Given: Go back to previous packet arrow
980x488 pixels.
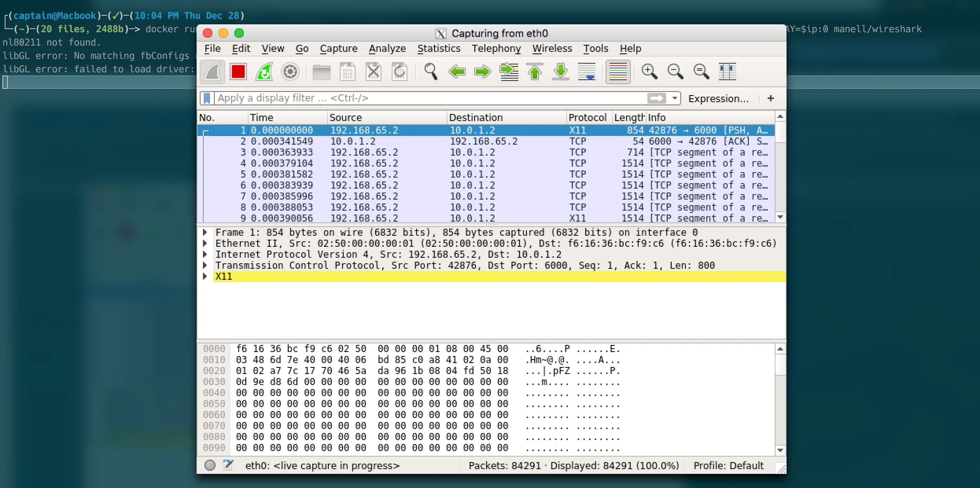Looking at the screenshot, I should pyautogui.click(x=457, y=72).
